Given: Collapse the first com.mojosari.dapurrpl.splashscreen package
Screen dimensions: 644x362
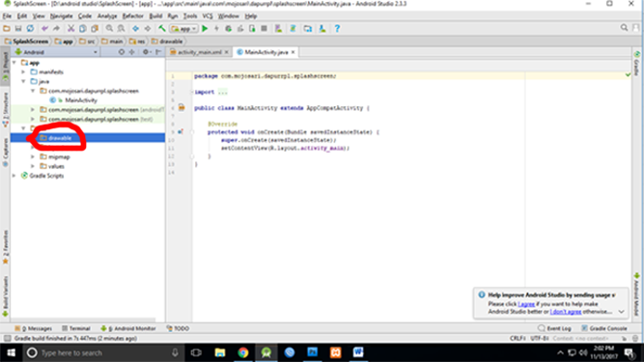Looking at the screenshot, I should point(33,91).
